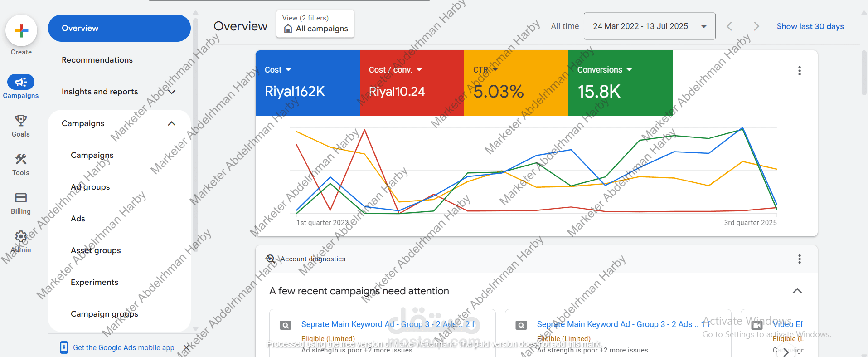The width and height of the screenshot is (868, 357).
Task: Click the search campaign icon on first card
Action: pyautogui.click(x=286, y=325)
